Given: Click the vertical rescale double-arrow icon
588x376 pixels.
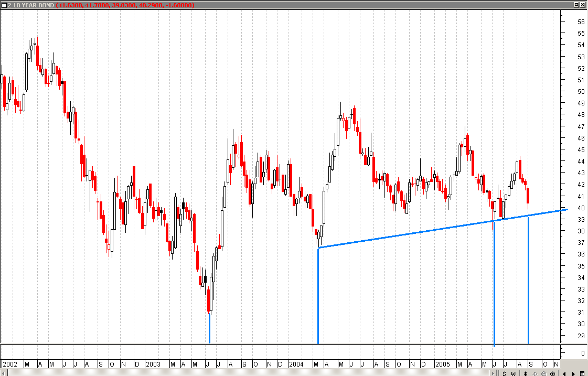Looking at the screenshot, I should pyautogui.click(x=526, y=373).
